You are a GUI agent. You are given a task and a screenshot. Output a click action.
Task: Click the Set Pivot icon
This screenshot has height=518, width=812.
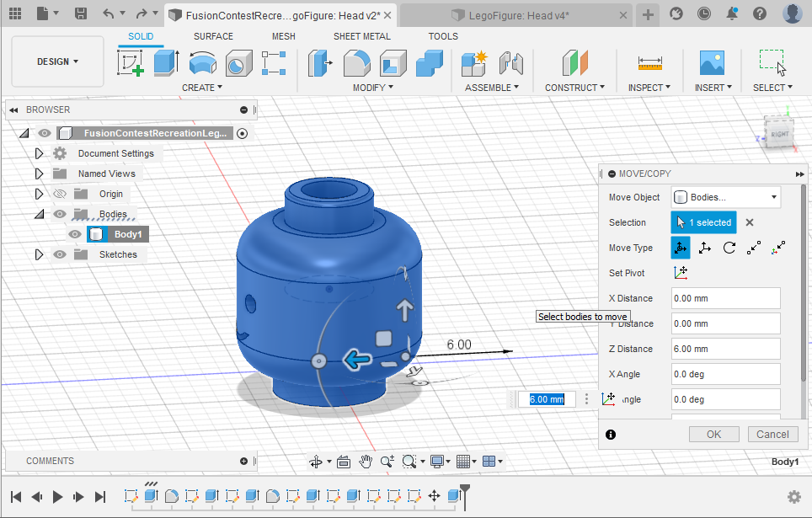pos(681,272)
